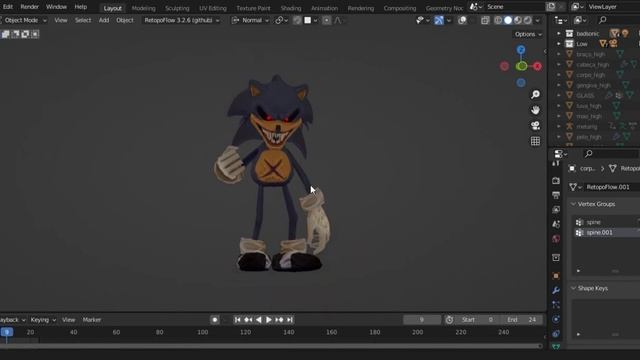Toggle the viewport overlays button
The width and height of the screenshot is (640, 360).
pyautogui.click(x=462, y=20)
